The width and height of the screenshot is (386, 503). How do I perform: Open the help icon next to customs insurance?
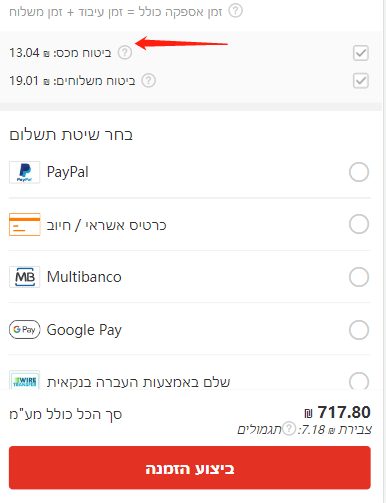[x=125, y=53]
